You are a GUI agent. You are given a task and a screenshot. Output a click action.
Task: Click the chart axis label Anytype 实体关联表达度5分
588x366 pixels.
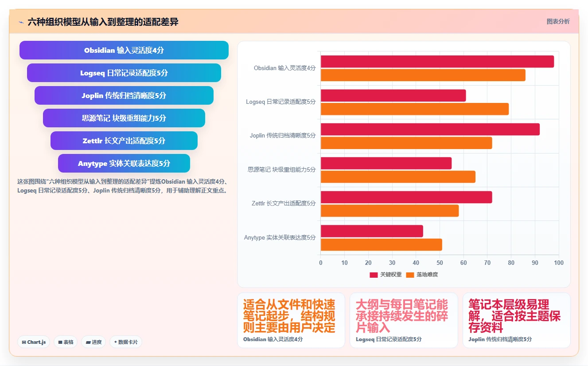pyautogui.click(x=280, y=238)
